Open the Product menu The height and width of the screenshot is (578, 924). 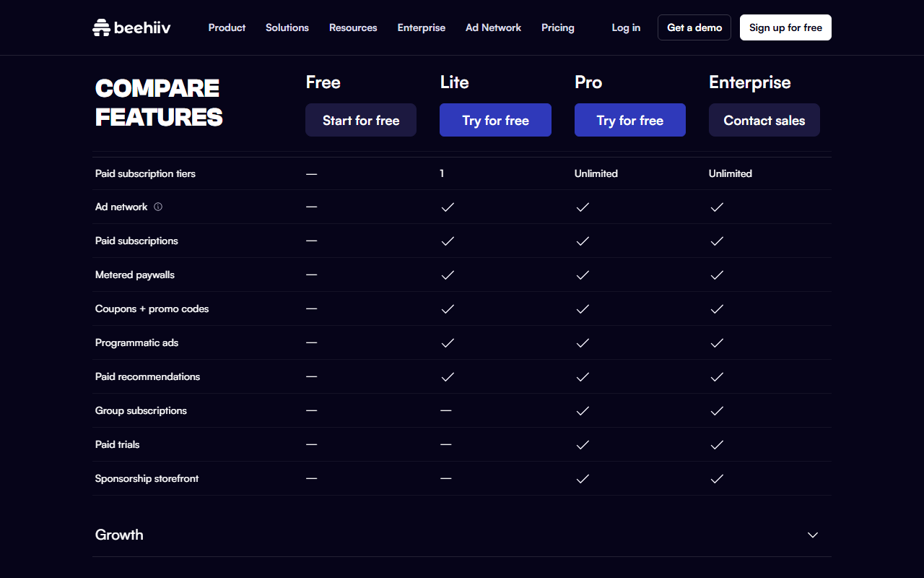[x=227, y=27]
